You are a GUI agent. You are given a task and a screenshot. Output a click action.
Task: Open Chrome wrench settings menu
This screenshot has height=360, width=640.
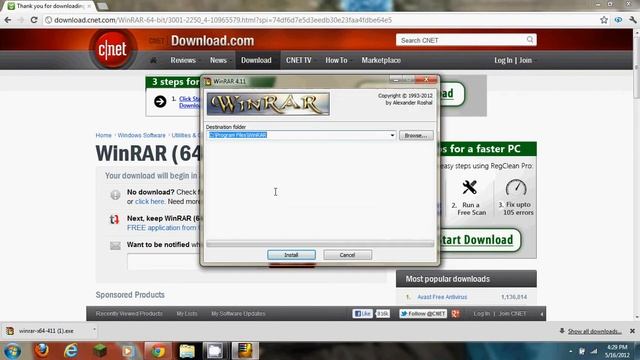tap(633, 20)
